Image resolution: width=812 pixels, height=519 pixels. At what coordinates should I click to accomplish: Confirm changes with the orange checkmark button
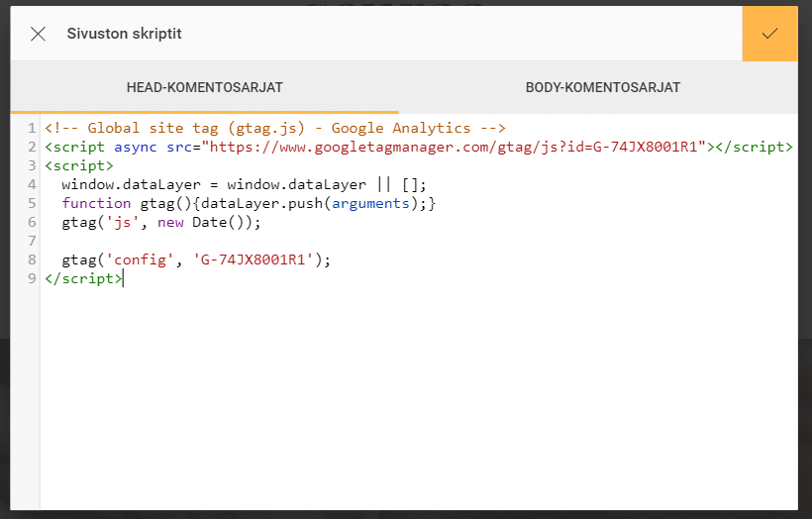coord(769,34)
